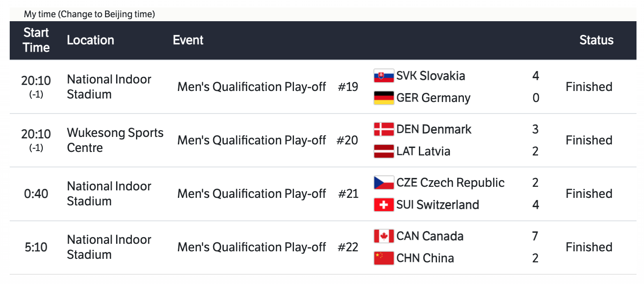Click the Canada flag icon
The width and height of the screenshot is (644, 284).
(x=384, y=236)
